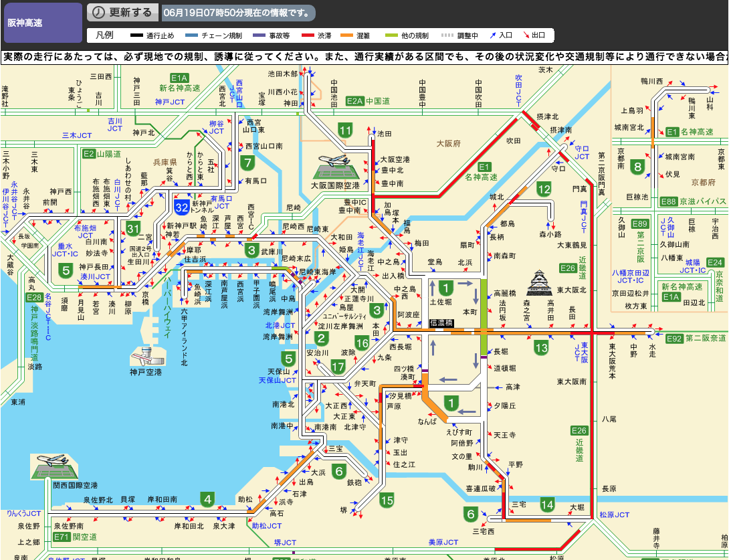Viewport: 729px width, 560px height.
Task: Click the black 信濃橋 label
Action: tap(441, 323)
